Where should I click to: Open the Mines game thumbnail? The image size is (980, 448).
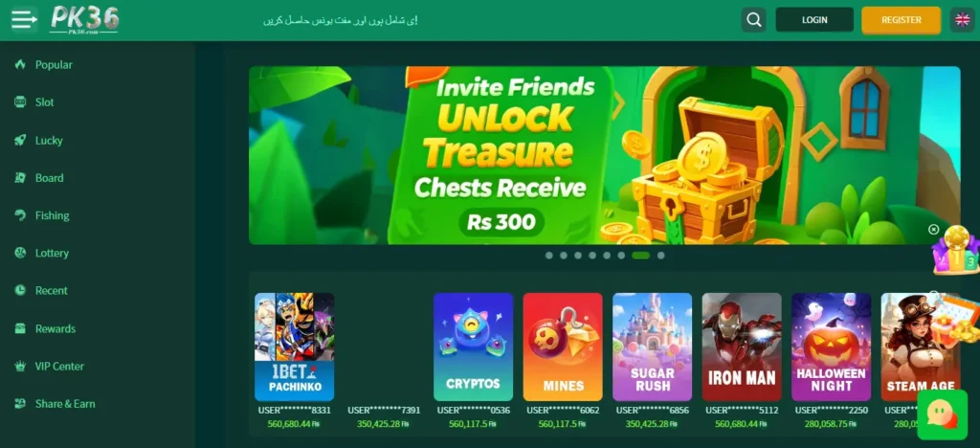click(563, 347)
